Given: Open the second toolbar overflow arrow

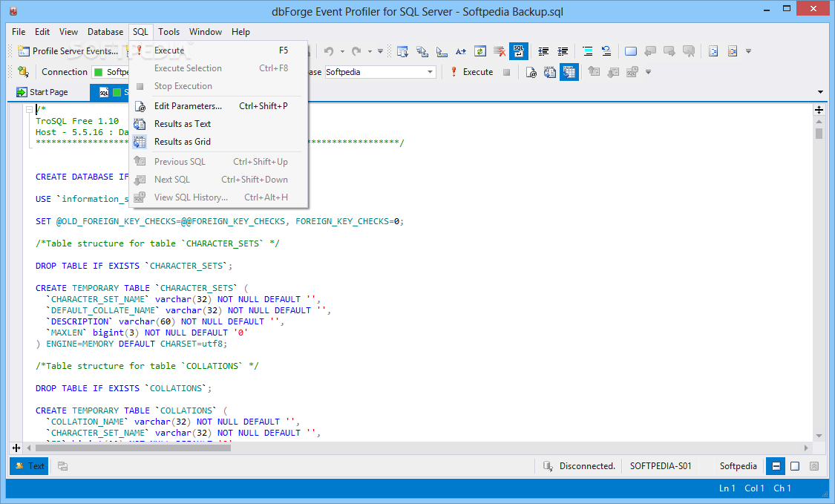Looking at the screenshot, I should tap(648, 73).
